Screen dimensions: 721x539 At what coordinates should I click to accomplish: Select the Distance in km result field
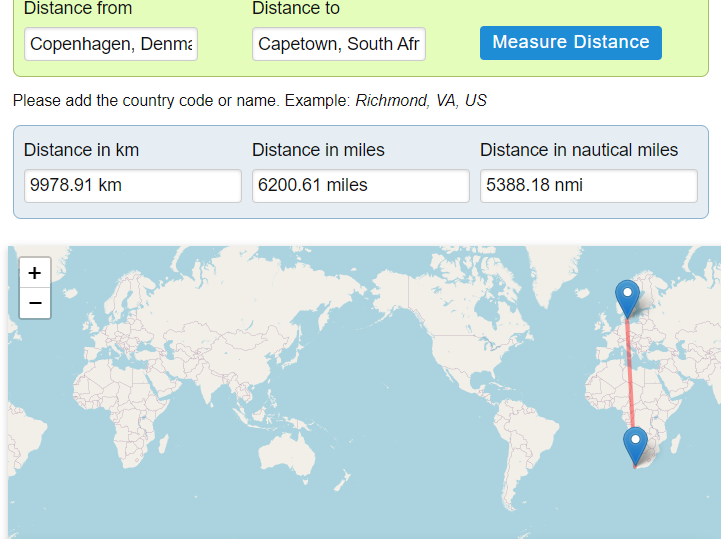133,185
